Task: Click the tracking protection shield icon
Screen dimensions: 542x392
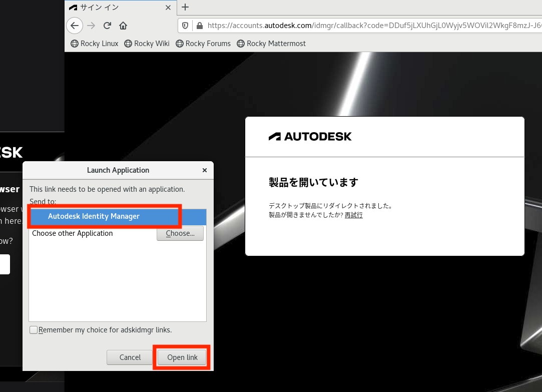Action: tap(185, 25)
